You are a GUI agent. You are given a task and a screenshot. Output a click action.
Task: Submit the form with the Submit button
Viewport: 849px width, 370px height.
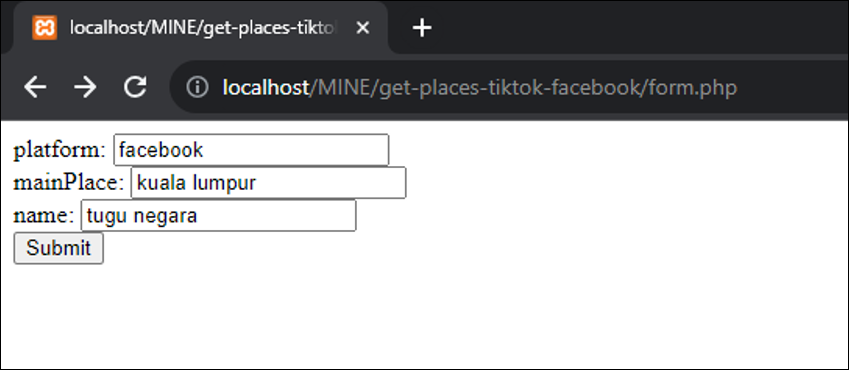(x=58, y=248)
